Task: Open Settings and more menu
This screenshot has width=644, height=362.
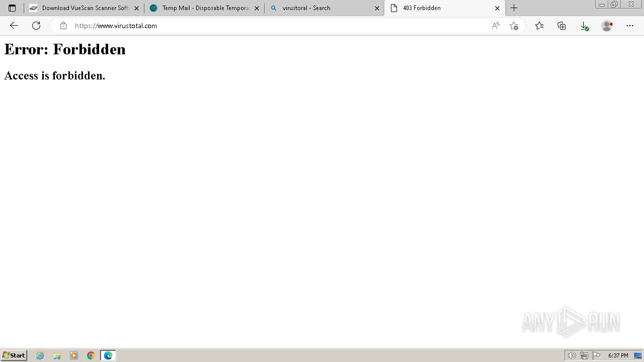Action: tap(630, 26)
